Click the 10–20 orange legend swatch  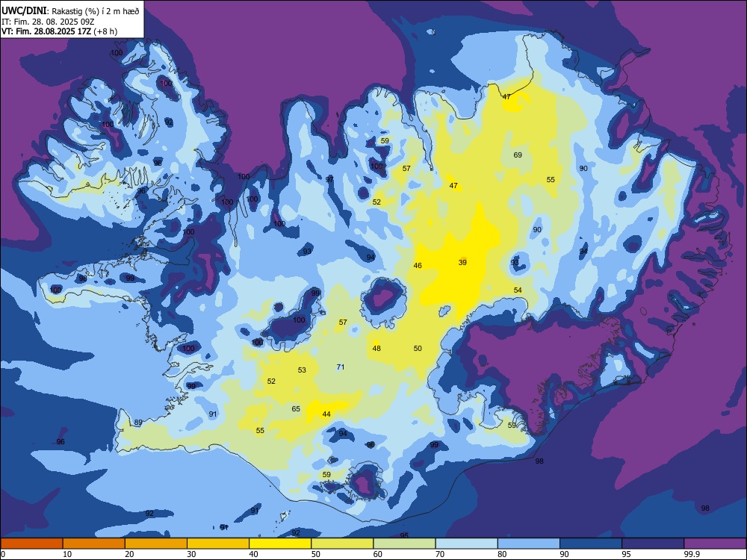click(94, 544)
